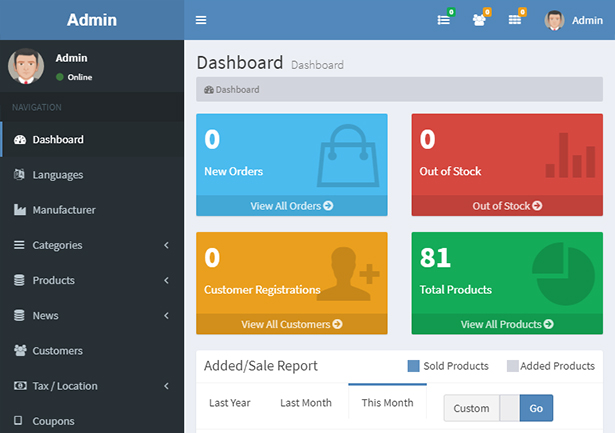The height and width of the screenshot is (433, 615).
Task: Select the Last Year tab
Action: pos(229,403)
